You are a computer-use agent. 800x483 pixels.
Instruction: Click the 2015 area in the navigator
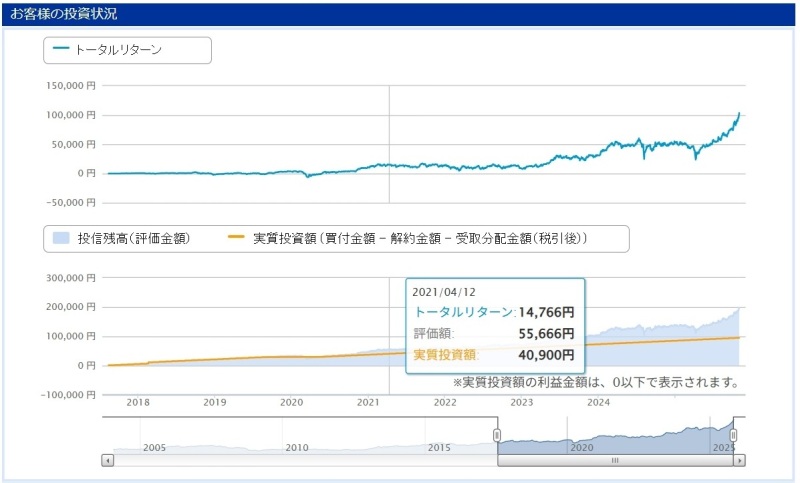[x=440, y=447]
